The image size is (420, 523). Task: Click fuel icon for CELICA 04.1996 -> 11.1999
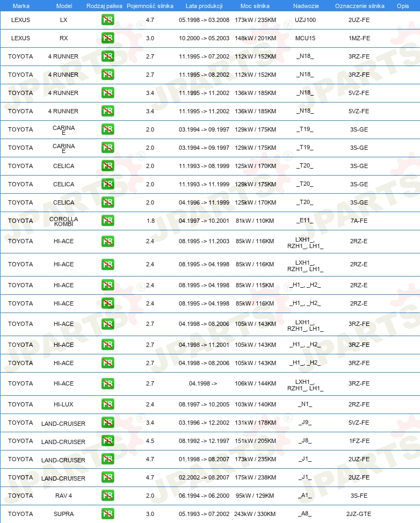(x=108, y=202)
